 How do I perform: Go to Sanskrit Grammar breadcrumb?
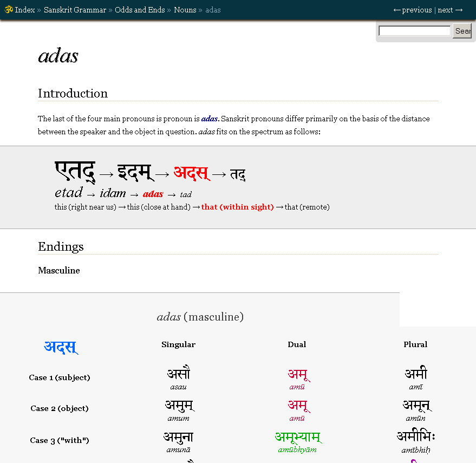point(75,10)
